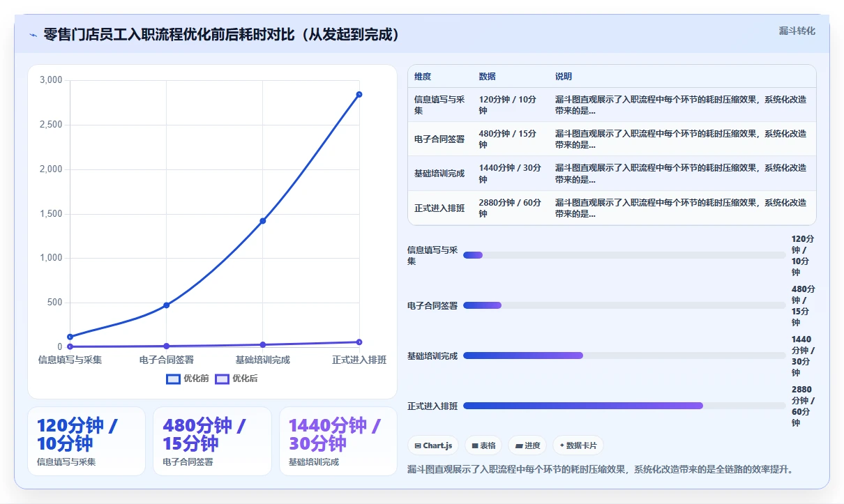
Task: Select the 电子合同签署 table row cell
Action: (x=439, y=139)
